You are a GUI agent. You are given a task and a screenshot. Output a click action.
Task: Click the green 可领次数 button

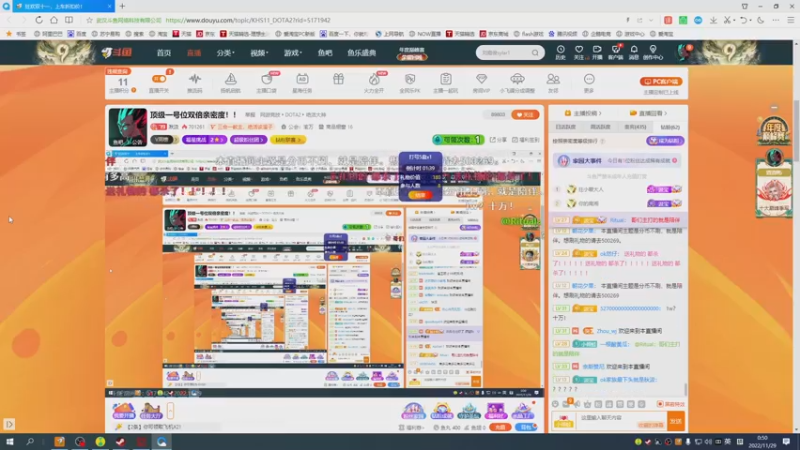(x=458, y=139)
